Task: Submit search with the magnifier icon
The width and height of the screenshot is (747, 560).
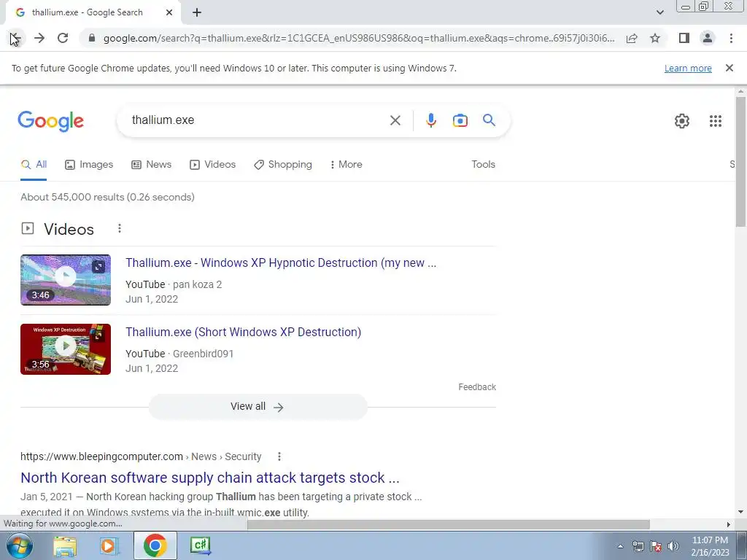Action: pyautogui.click(x=489, y=120)
